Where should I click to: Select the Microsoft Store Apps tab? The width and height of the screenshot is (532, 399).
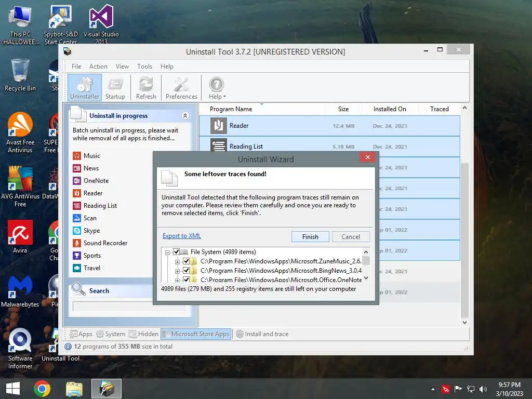click(x=196, y=334)
